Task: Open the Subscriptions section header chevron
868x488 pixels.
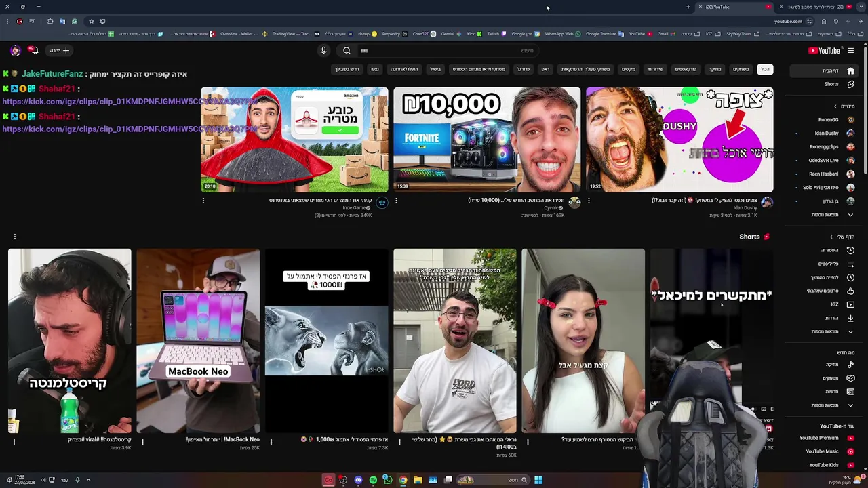Action: (835, 106)
